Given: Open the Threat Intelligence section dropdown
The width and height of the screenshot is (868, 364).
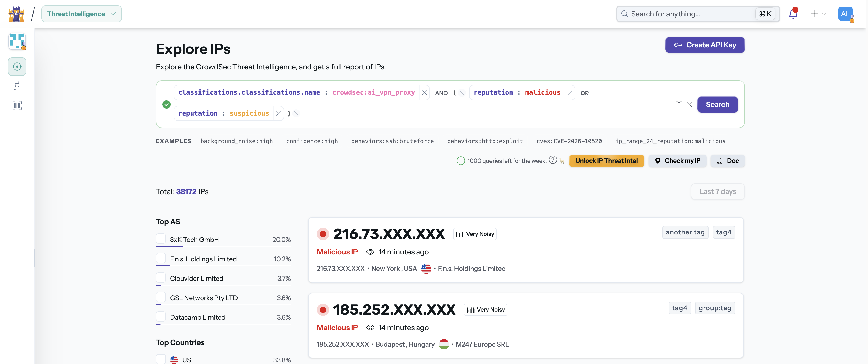Looking at the screenshot, I should pyautogui.click(x=82, y=14).
